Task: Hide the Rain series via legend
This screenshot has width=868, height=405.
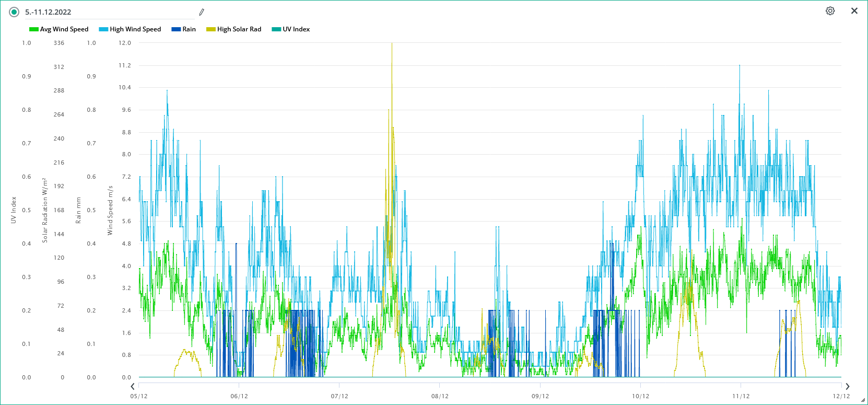Action: point(189,29)
